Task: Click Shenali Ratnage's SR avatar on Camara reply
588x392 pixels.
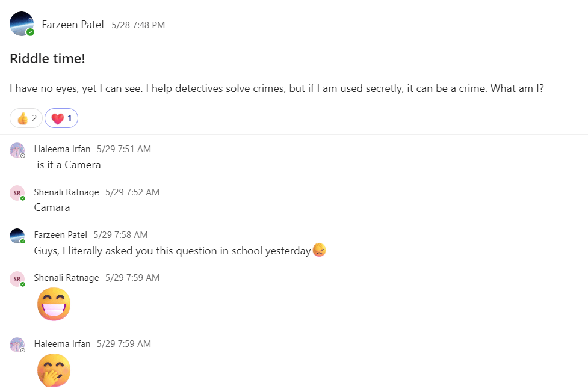Action: pos(17,193)
